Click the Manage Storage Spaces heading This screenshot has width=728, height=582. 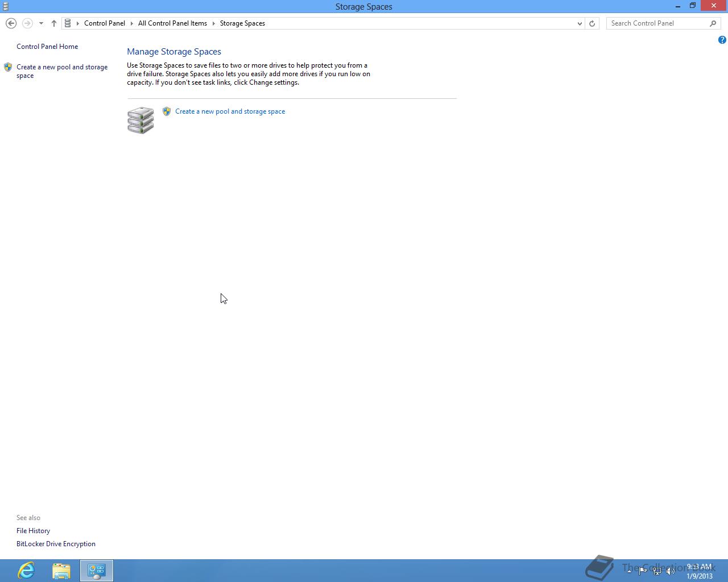point(174,52)
